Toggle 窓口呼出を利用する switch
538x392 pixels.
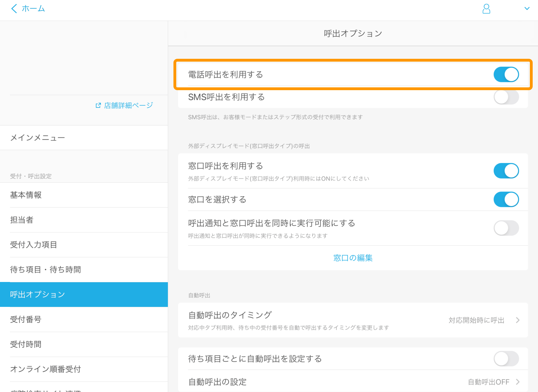click(506, 171)
